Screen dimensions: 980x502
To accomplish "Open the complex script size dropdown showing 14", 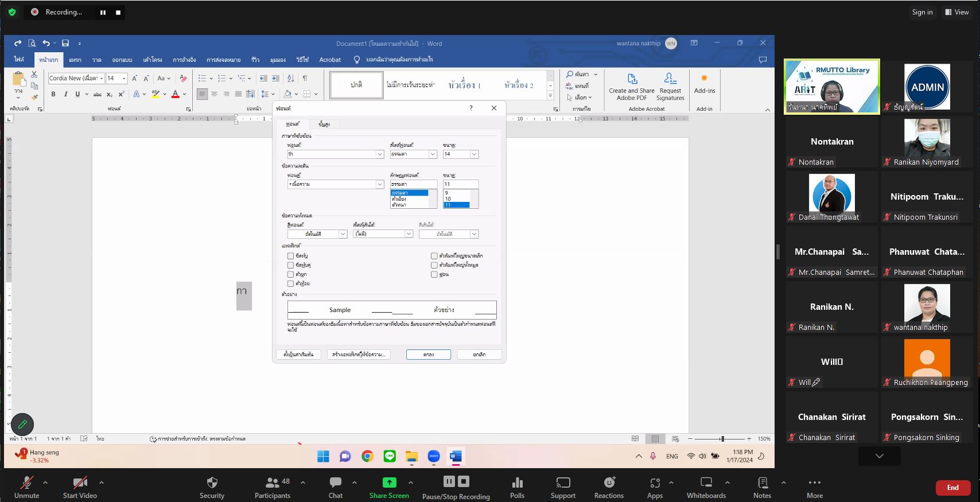I will (475, 154).
